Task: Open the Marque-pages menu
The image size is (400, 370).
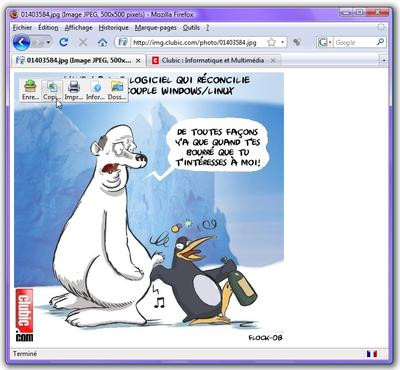Action: click(x=155, y=28)
